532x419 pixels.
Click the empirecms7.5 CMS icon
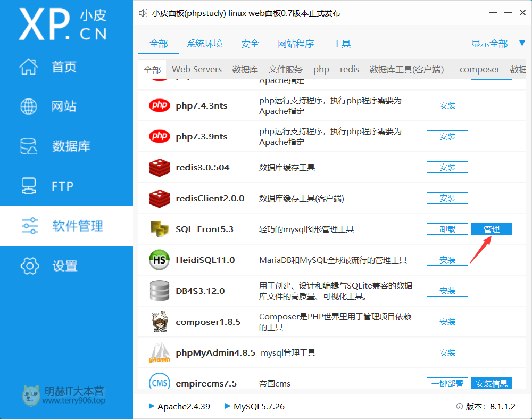[160, 382]
